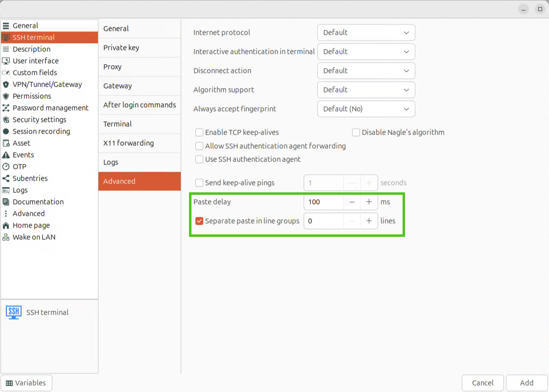
Task: Toggle Disable Nagle's algorithm checkbox
Action: click(356, 132)
